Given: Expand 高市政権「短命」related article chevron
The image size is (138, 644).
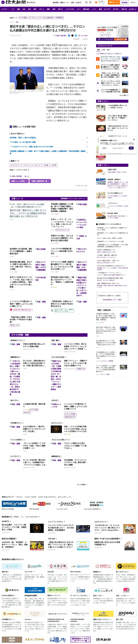Looking at the screenshot, I should click(x=87, y=138).
